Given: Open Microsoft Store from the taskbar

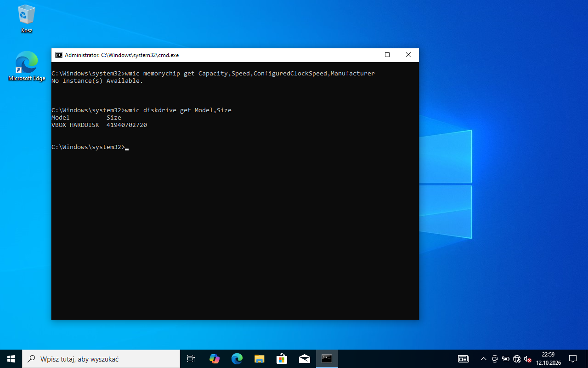Looking at the screenshot, I should click(282, 359).
